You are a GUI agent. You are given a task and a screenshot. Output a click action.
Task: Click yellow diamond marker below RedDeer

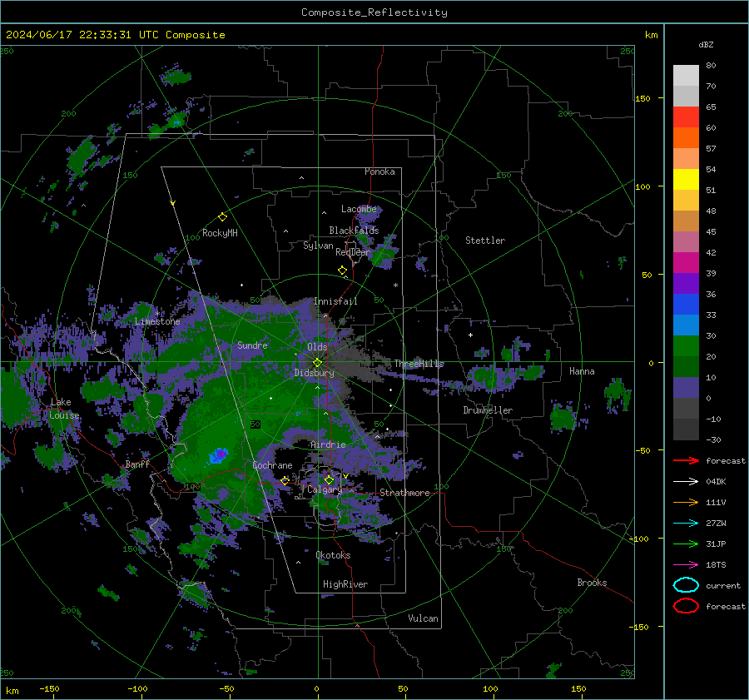343,271
